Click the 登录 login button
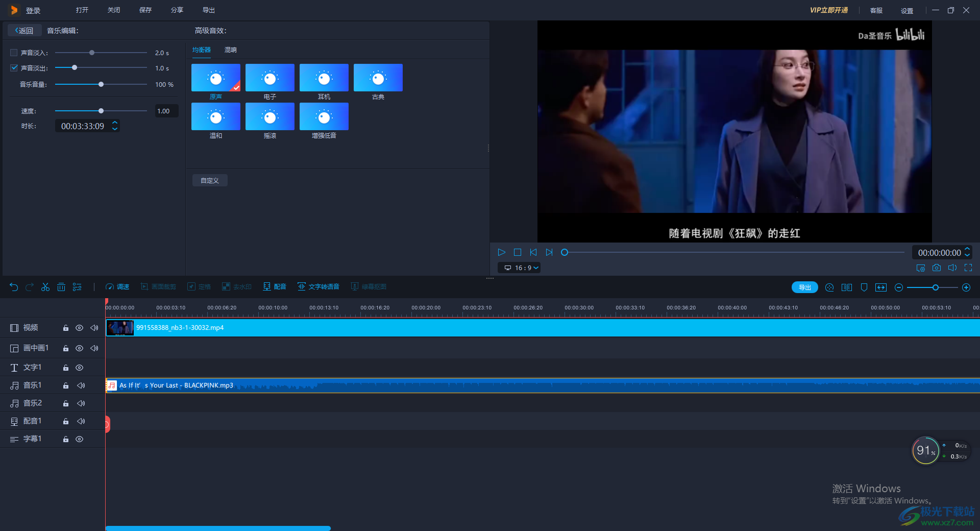 point(33,11)
